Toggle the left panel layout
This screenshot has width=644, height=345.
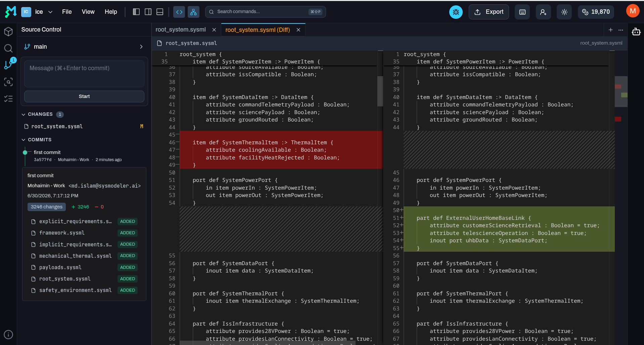tap(136, 12)
